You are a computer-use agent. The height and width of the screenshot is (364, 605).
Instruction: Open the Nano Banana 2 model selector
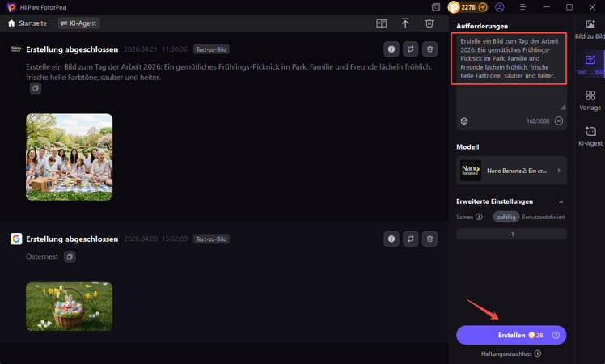[511, 171]
